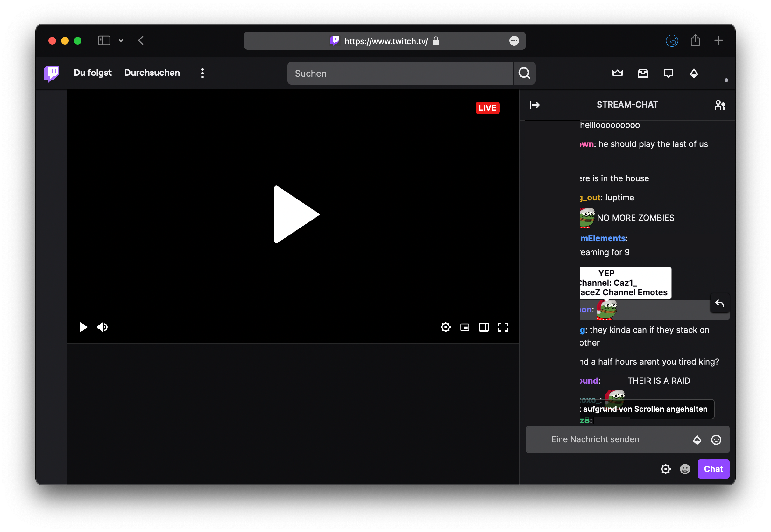
Task: Toggle fullscreen on the video player
Action: click(503, 327)
